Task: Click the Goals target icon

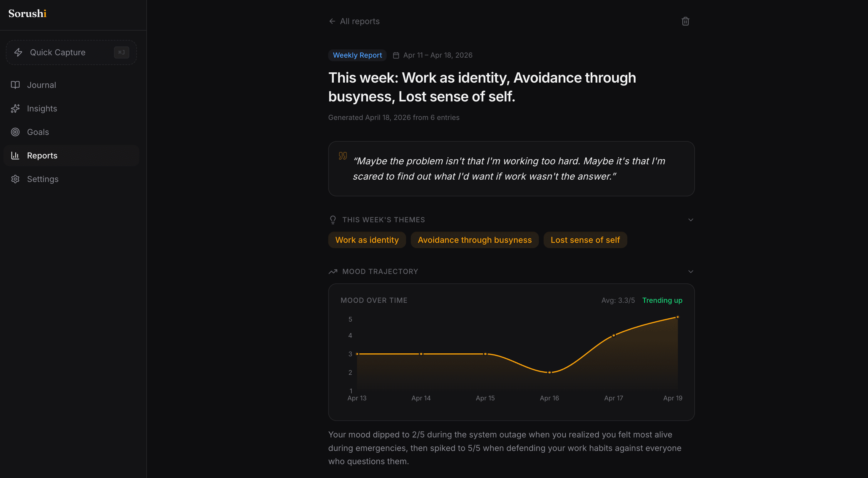Action: coord(15,132)
